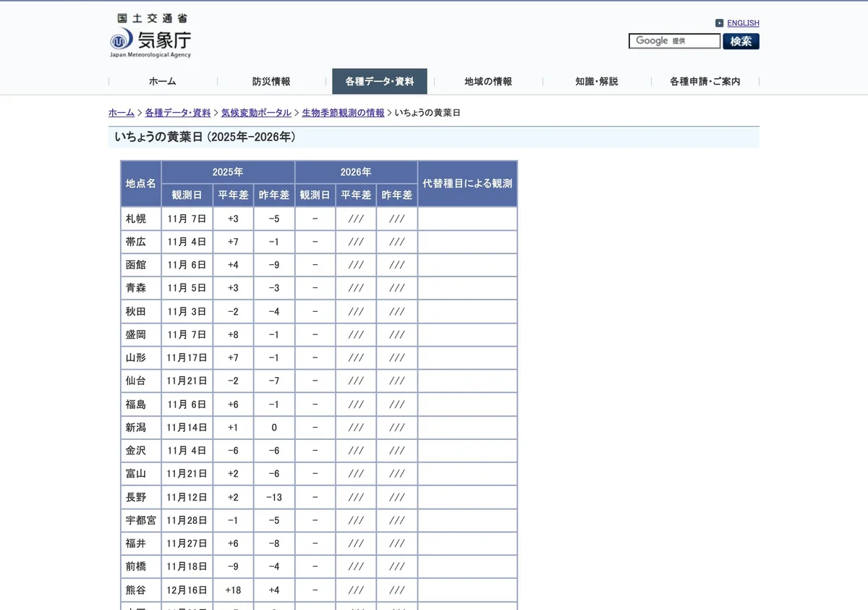Select the 函館 row name cell

(141, 265)
